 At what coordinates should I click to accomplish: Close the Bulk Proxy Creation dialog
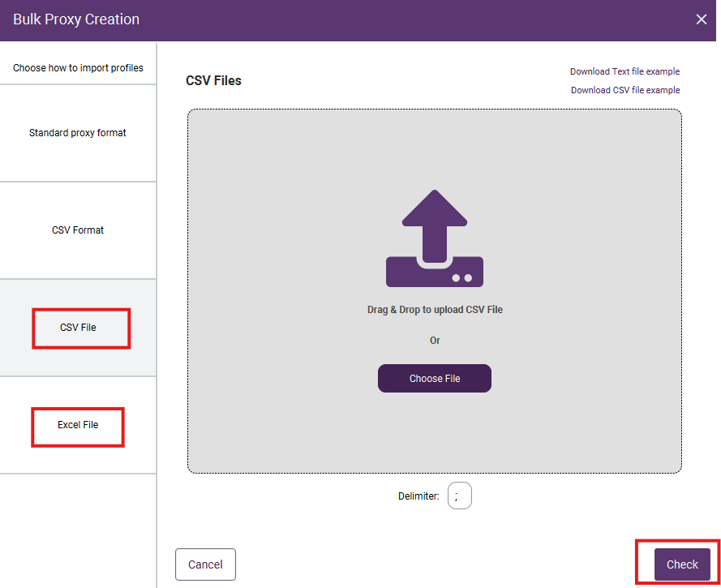(x=702, y=19)
